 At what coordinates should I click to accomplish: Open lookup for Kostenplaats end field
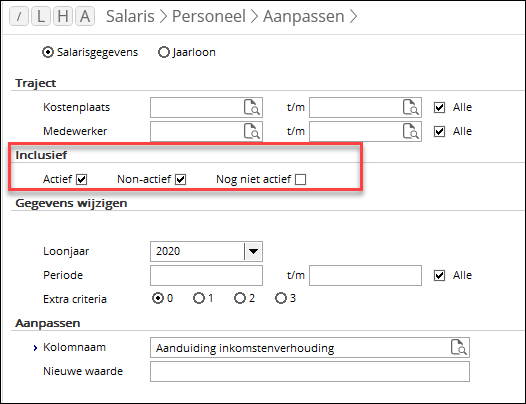pos(411,107)
